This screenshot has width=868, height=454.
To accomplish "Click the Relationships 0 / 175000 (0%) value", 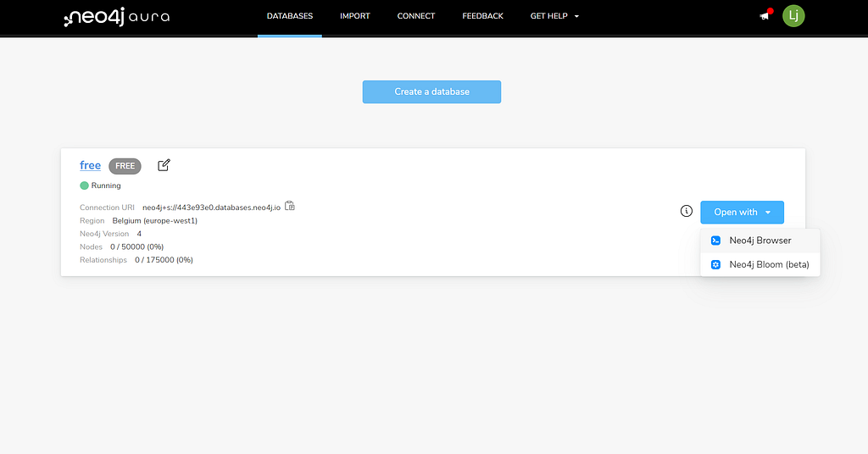I will tap(164, 260).
